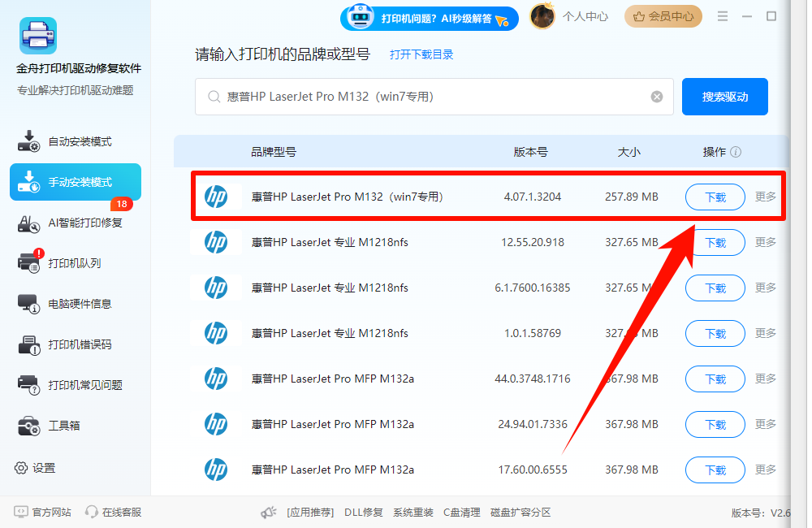
Task: Open 打印机常见问题 in the sidebar
Action: click(76, 385)
